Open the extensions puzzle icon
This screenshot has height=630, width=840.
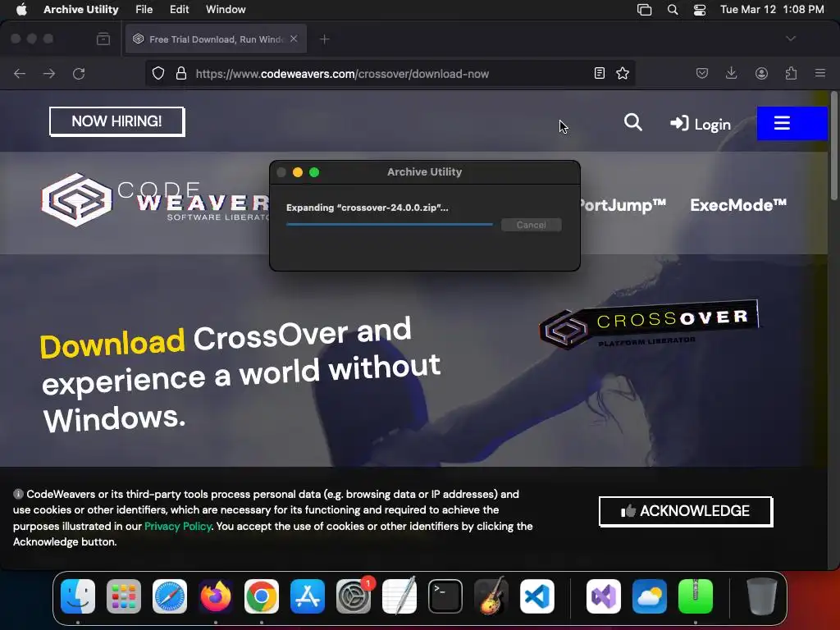click(791, 73)
